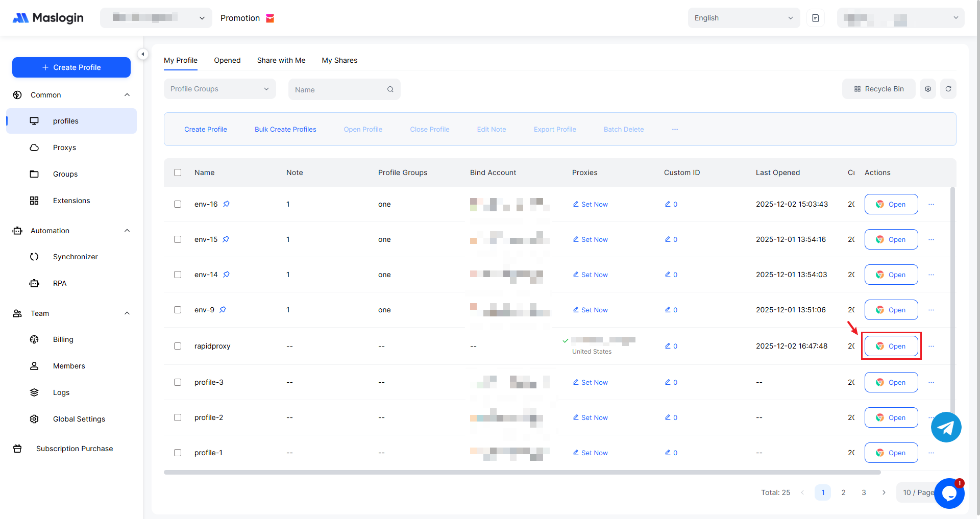Open the column settings gear icon

pyautogui.click(x=927, y=89)
